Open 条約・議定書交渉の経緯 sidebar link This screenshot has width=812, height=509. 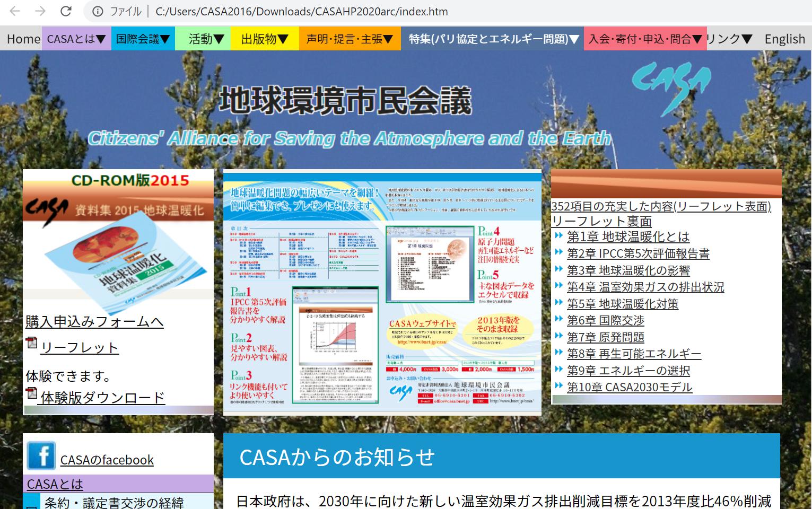click(114, 502)
